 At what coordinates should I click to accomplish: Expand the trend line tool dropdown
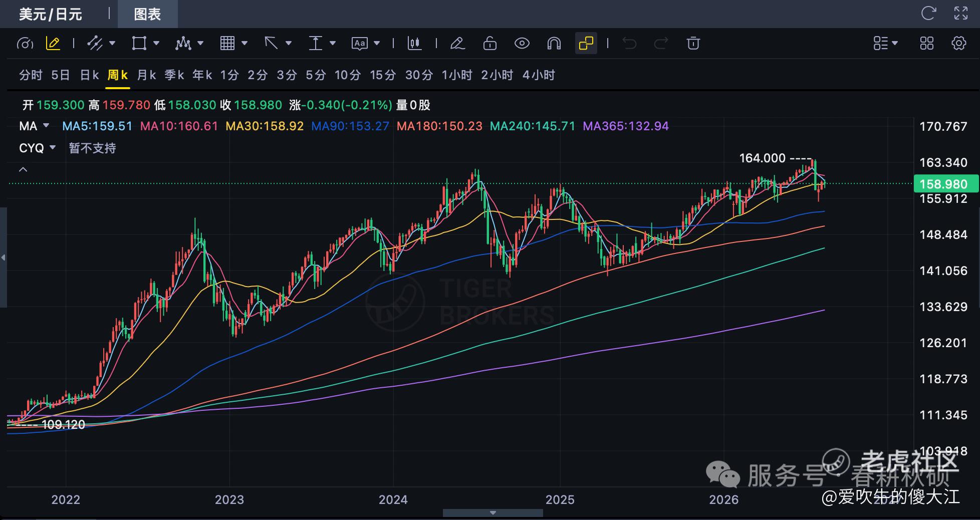[x=112, y=44]
